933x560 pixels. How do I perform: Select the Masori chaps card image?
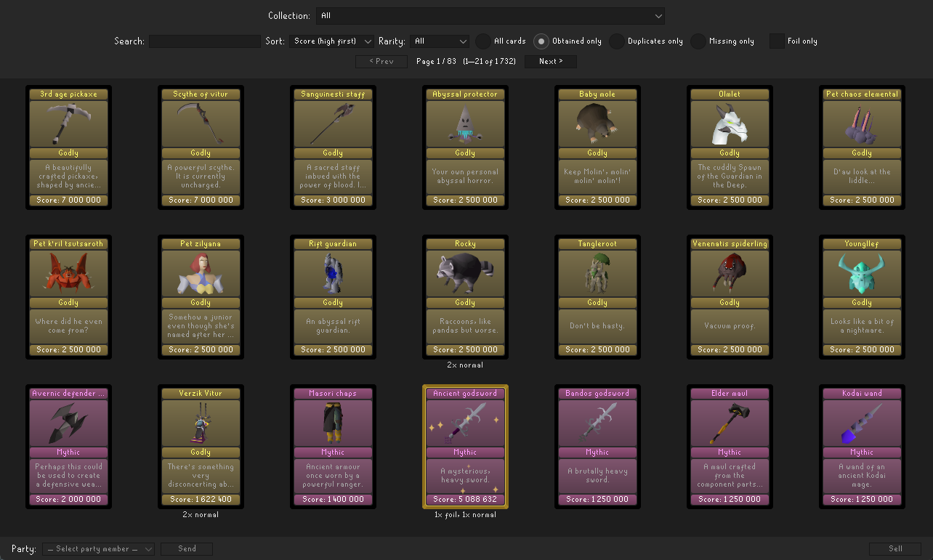click(333, 423)
